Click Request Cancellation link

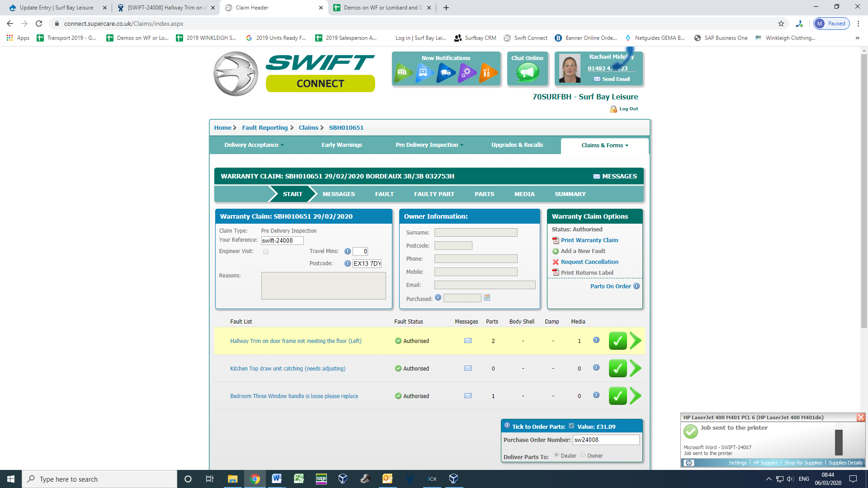coord(589,262)
